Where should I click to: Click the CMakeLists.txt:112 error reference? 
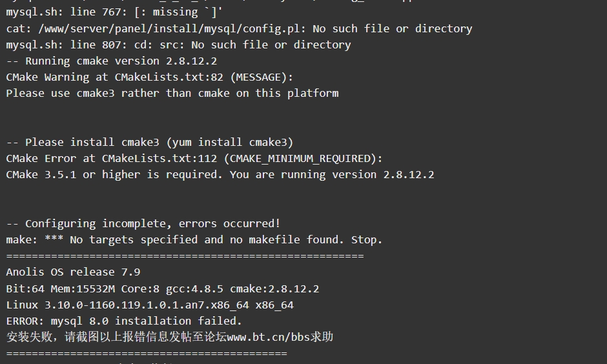pyautogui.click(x=159, y=159)
